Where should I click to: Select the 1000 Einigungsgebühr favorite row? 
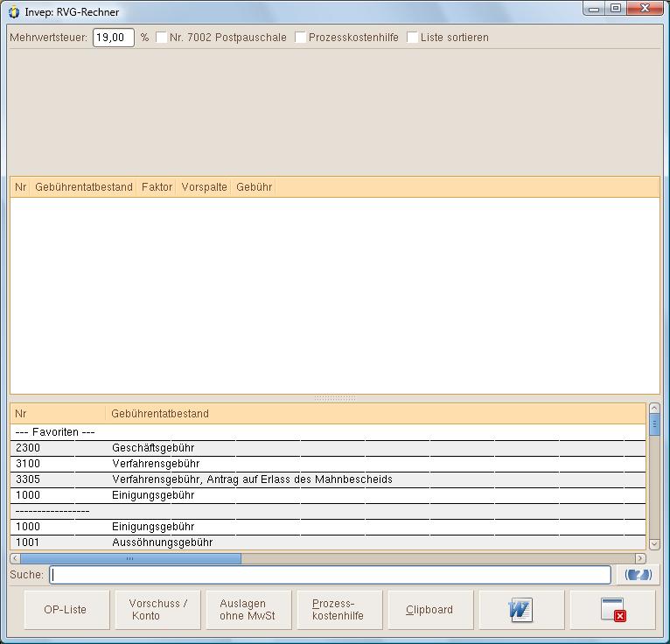[x=328, y=496]
